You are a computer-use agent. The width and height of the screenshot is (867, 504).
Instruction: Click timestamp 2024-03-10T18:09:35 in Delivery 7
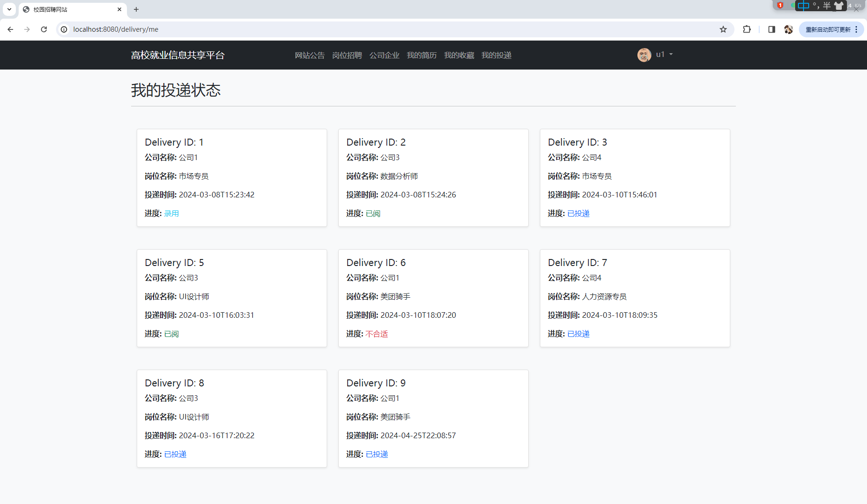click(x=620, y=315)
